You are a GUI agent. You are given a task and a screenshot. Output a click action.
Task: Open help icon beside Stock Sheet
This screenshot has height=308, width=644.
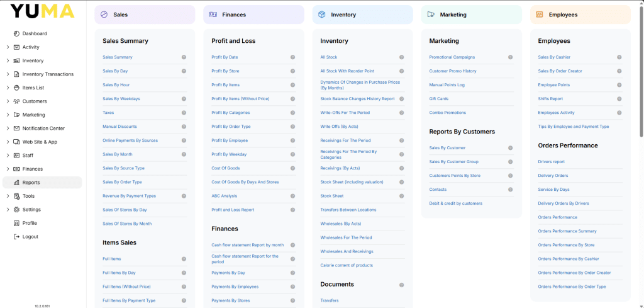tap(402, 196)
